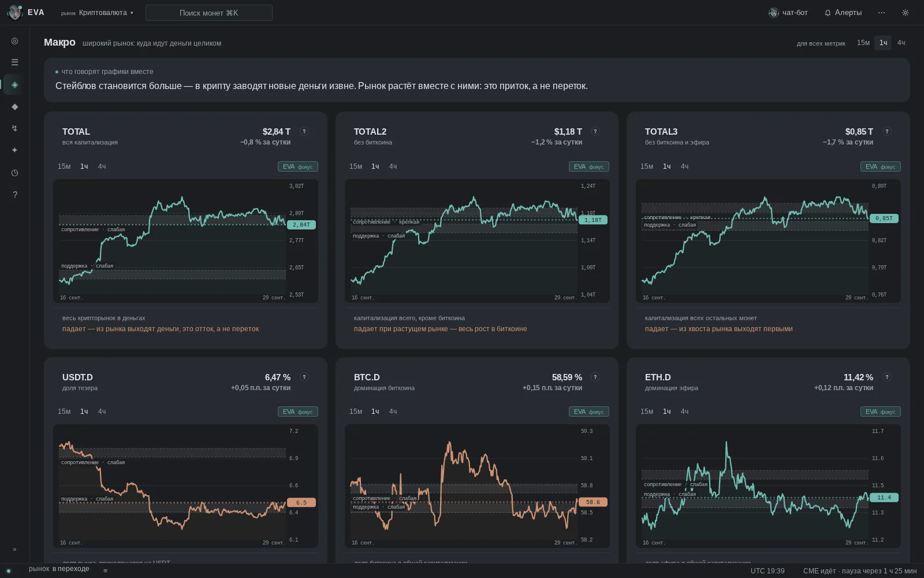This screenshot has width=924, height=578.
Task: Click the TOTAL2 card help question icon
Action: point(595,131)
